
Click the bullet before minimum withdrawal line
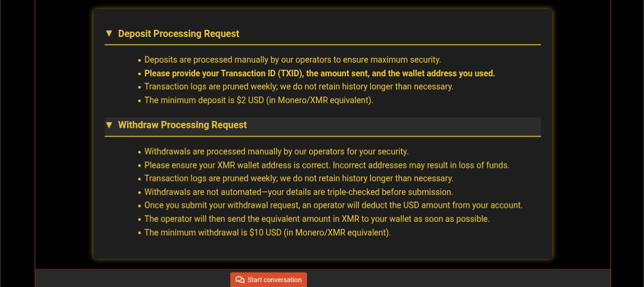click(140, 233)
